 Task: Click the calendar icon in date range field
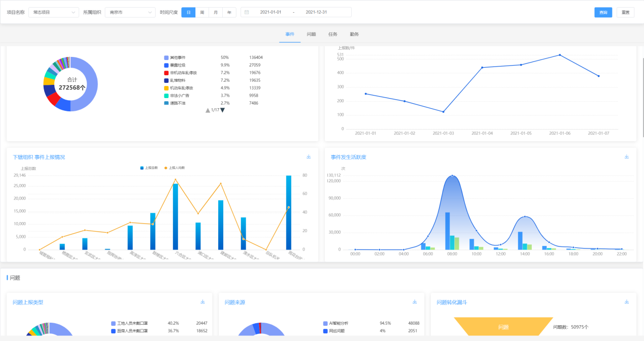(x=247, y=12)
